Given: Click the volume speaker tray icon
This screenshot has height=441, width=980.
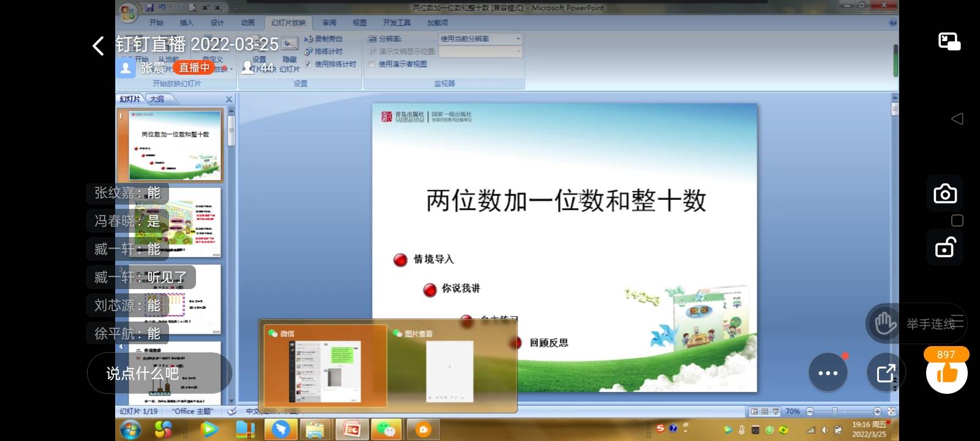Looking at the screenshot, I should point(824,430).
